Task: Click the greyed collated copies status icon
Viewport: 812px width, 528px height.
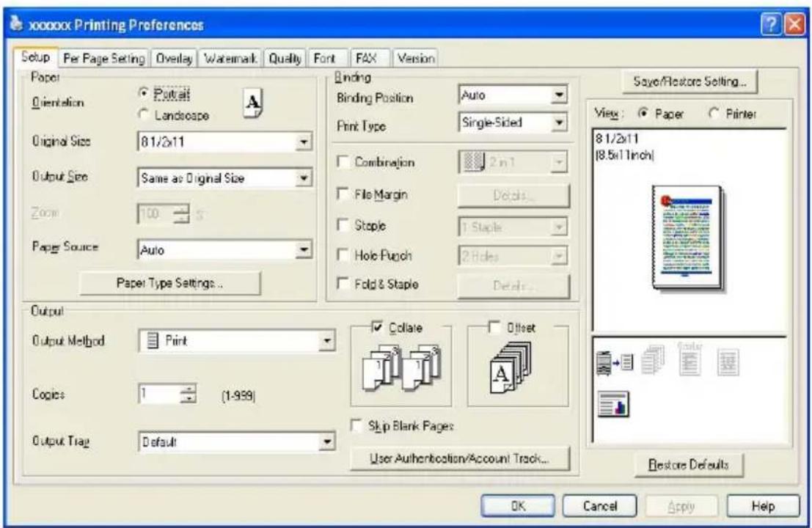Action: coord(653,359)
